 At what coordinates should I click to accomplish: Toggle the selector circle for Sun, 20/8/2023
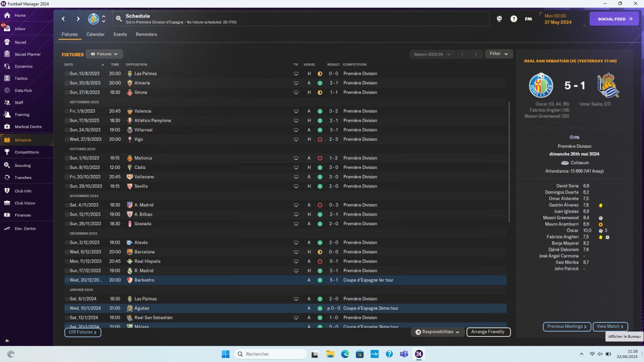67,83
